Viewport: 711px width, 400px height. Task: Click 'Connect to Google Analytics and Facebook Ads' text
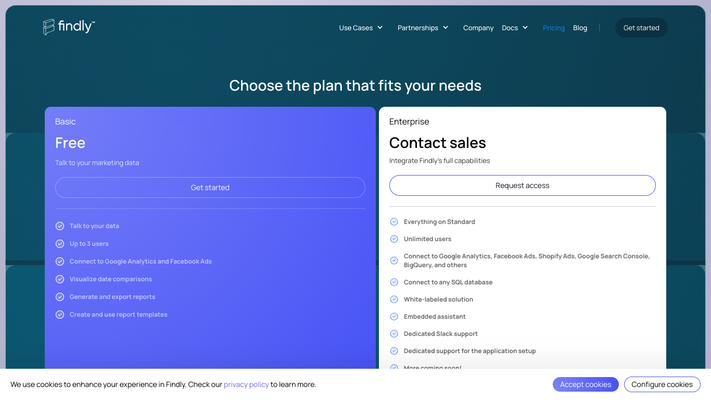(x=141, y=261)
